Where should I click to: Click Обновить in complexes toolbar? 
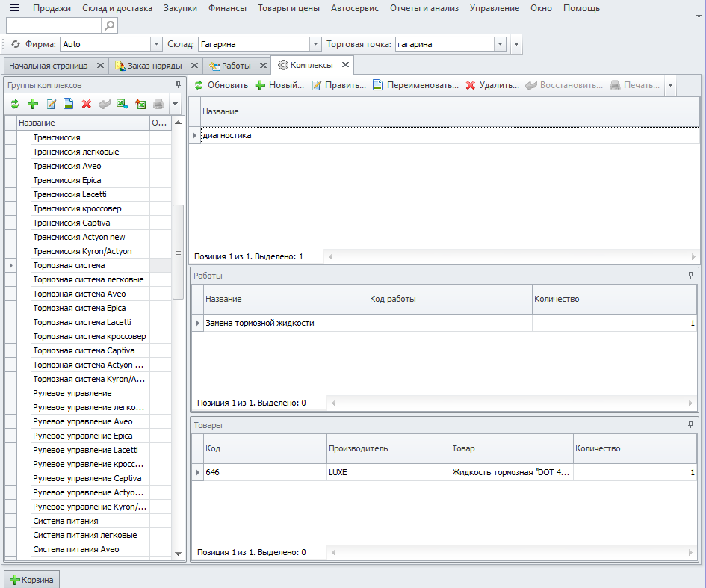tap(221, 85)
